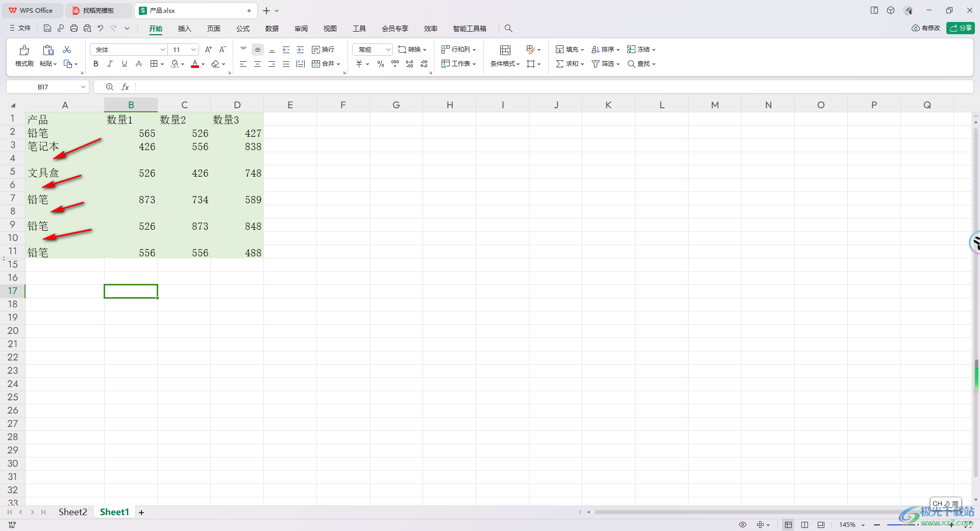Decrease cell indent
The image size is (980, 531).
pos(286,50)
